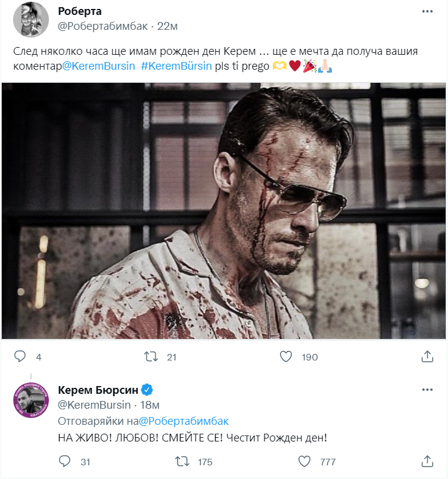Open Роберта's display name profile link
This screenshot has height=479, width=448.
click(81, 11)
